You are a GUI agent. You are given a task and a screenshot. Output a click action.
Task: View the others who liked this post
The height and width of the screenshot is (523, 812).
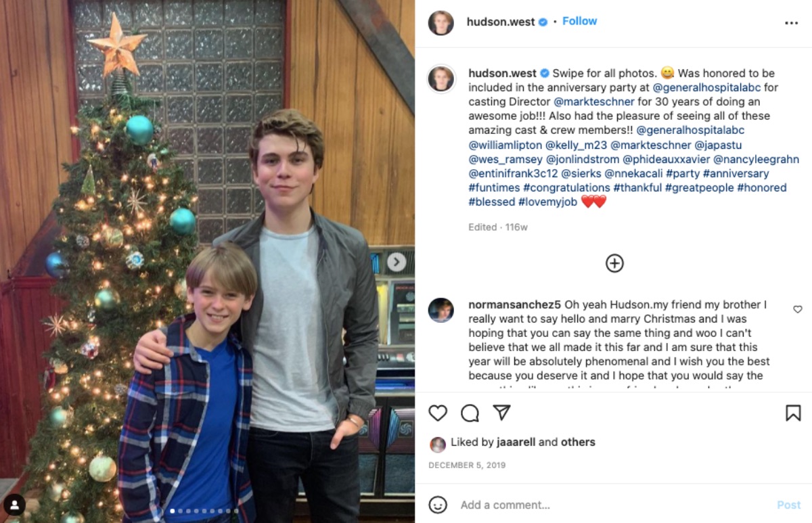point(578,442)
